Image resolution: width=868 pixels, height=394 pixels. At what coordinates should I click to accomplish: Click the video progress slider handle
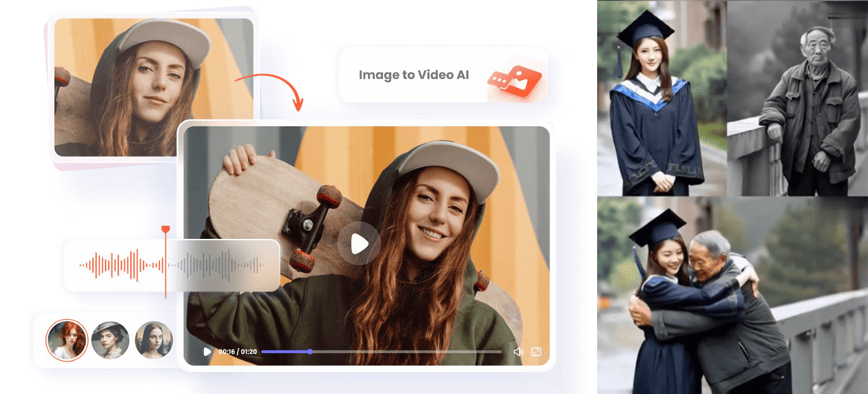click(310, 352)
